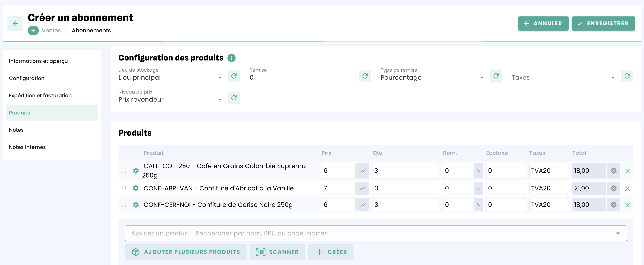644x265 pixels.
Task: Open the Taxes dropdown in configuration
Action: coord(613,78)
